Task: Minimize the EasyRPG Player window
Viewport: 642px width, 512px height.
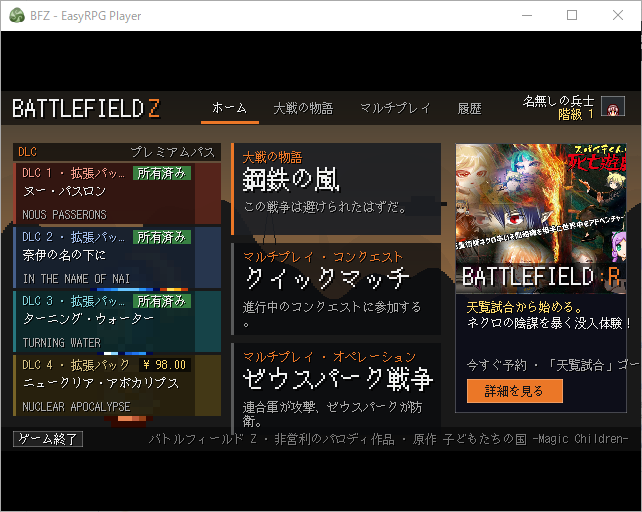Action: pos(527,16)
